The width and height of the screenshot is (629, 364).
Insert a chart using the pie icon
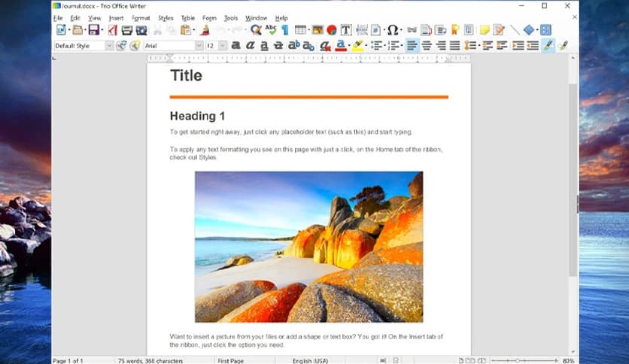pyautogui.click(x=331, y=30)
